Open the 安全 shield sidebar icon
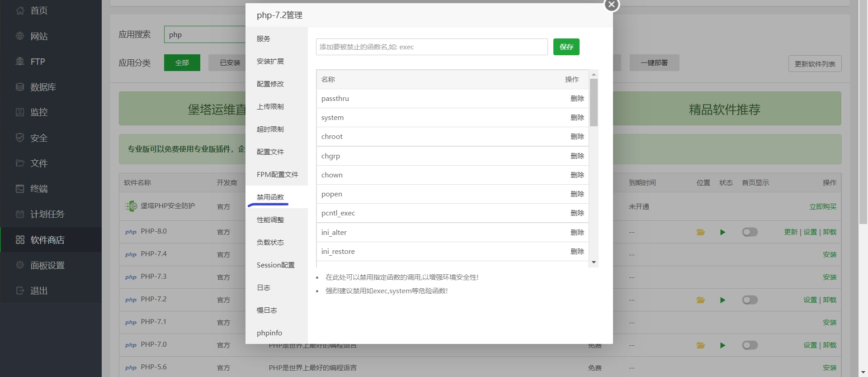This screenshot has width=868, height=377. coord(20,138)
